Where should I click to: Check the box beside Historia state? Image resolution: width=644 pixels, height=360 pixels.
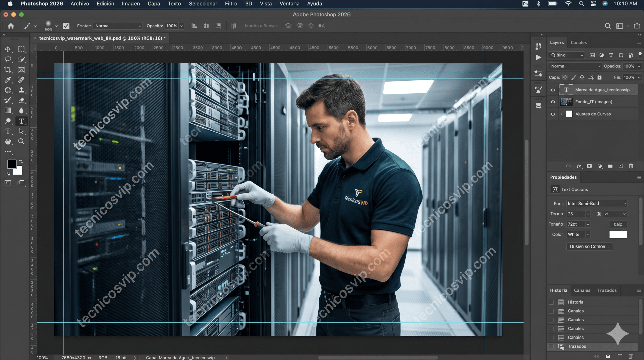click(551, 302)
